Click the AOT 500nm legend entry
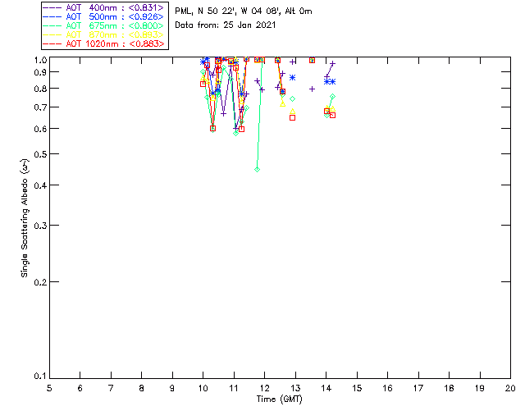 pos(103,16)
